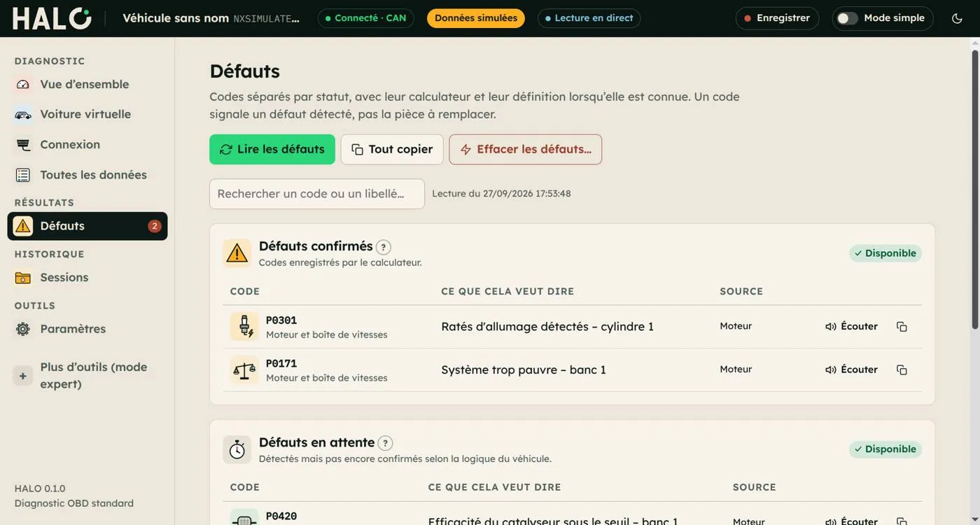
Task: Click the Lecture en direct pill
Action: tap(589, 18)
